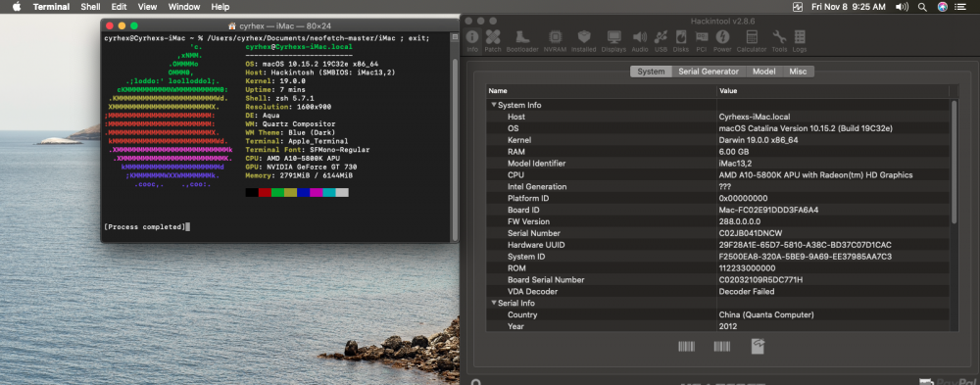Image resolution: width=980 pixels, height=385 pixels.
Task: Open the Patch section in Hackintool
Action: 493,40
